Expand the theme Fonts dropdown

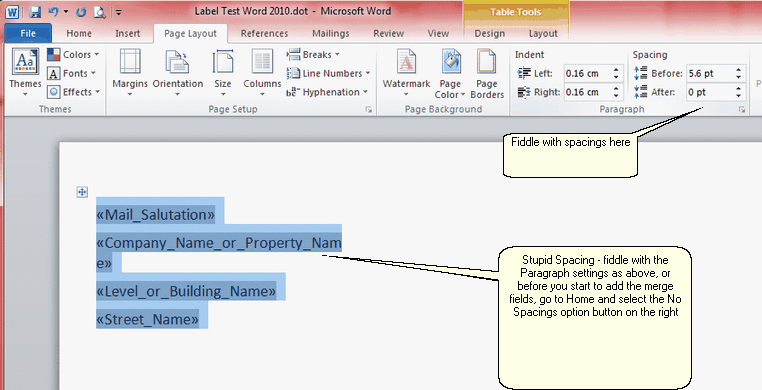pyautogui.click(x=72, y=73)
